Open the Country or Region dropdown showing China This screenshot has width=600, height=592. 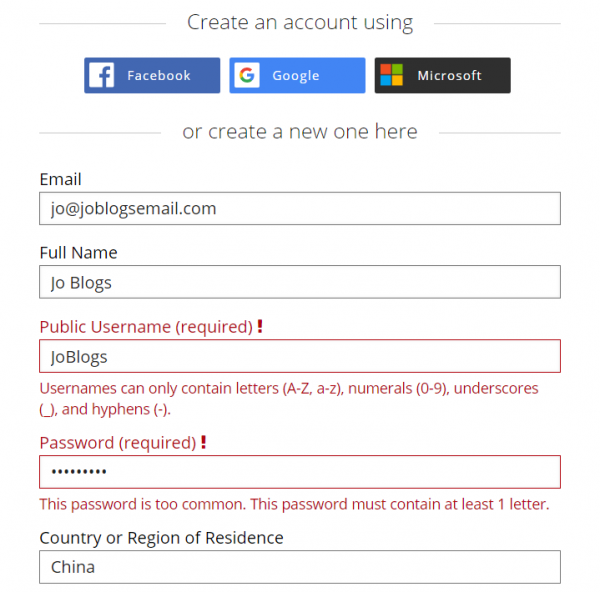pos(299,567)
